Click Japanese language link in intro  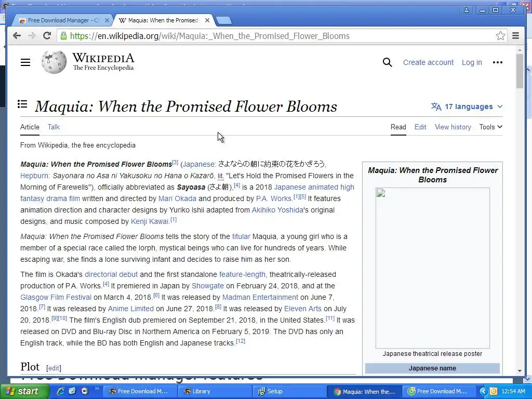point(198,164)
